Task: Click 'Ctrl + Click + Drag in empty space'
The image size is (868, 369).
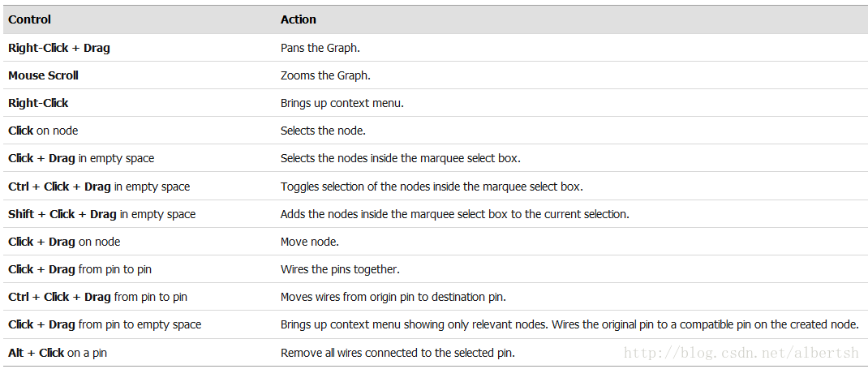Action: pyautogui.click(x=99, y=187)
